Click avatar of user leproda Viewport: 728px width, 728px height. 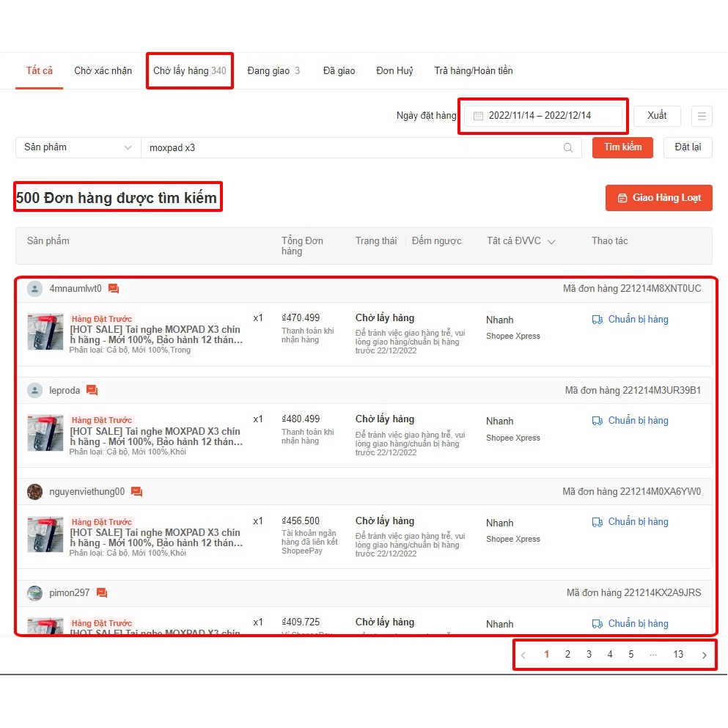point(34,391)
